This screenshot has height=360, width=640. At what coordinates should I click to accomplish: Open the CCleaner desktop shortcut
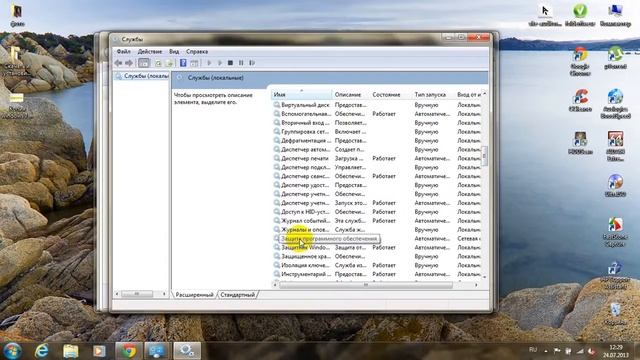click(x=580, y=101)
